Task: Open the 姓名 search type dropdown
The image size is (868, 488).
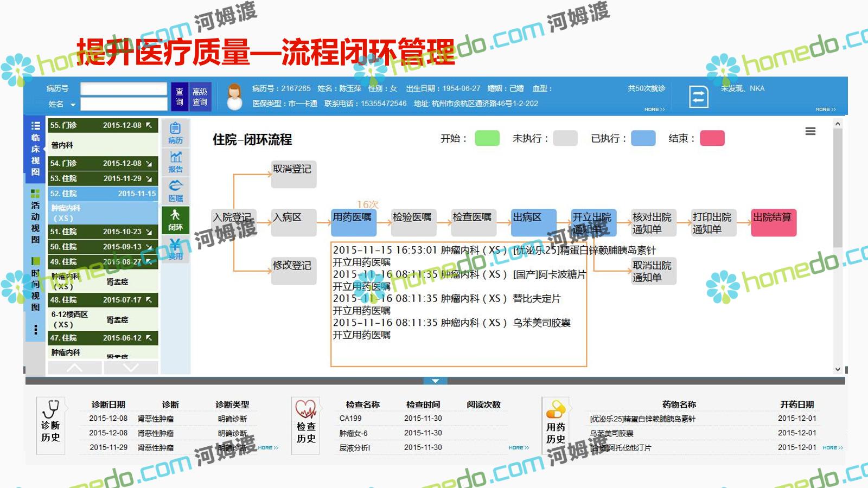Action: pos(72,104)
